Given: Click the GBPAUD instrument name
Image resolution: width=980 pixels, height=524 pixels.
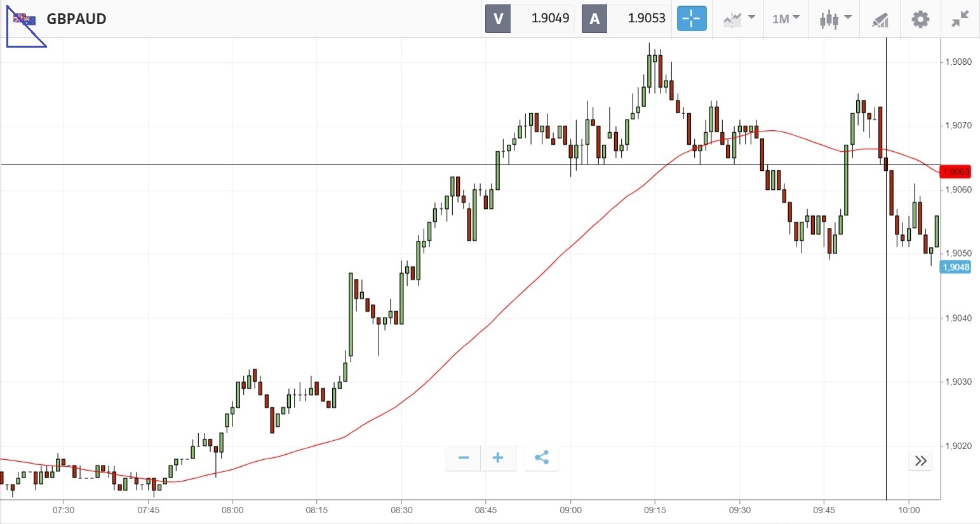Looking at the screenshot, I should click(76, 19).
